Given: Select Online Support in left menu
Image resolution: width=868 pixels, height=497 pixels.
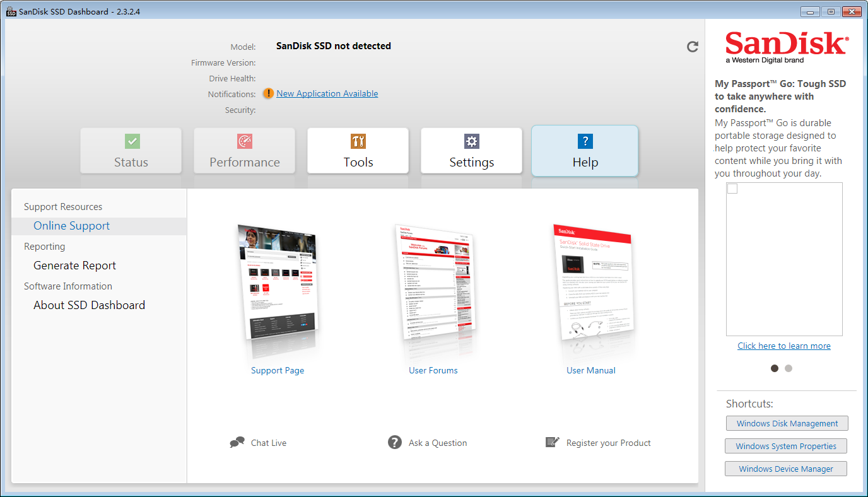Looking at the screenshot, I should (x=99, y=226).
